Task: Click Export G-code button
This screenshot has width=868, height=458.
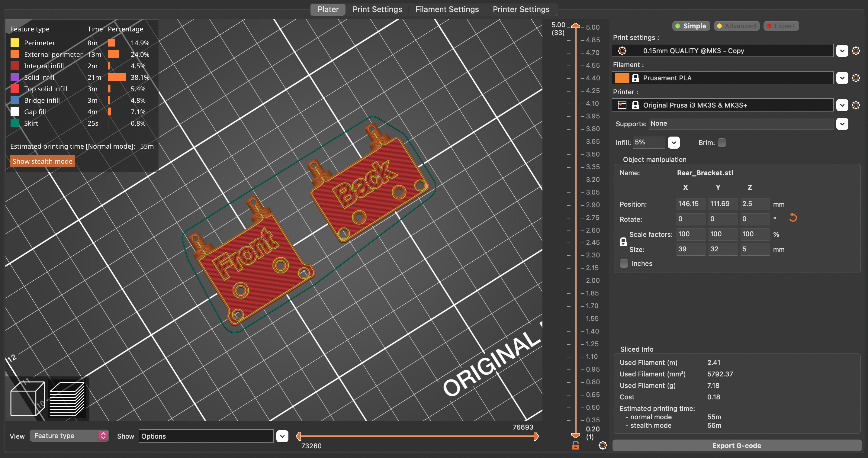Action: click(x=736, y=446)
